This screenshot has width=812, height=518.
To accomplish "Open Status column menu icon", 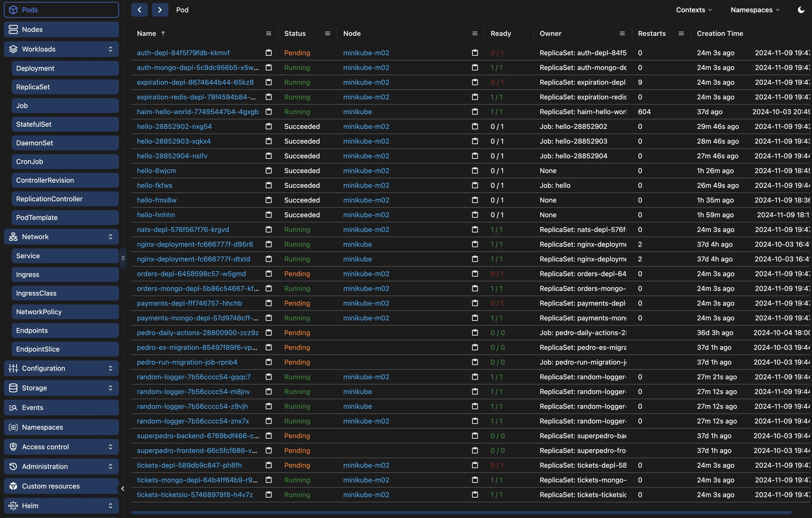I will click(x=327, y=33).
